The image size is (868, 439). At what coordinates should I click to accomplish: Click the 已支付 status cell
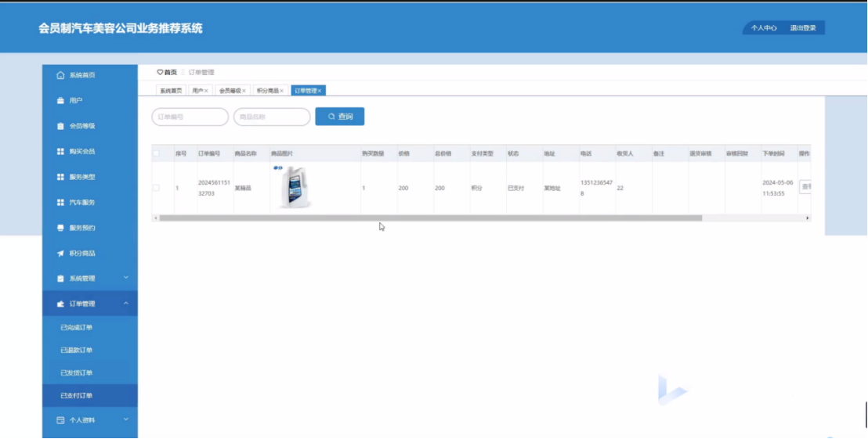(x=516, y=188)
